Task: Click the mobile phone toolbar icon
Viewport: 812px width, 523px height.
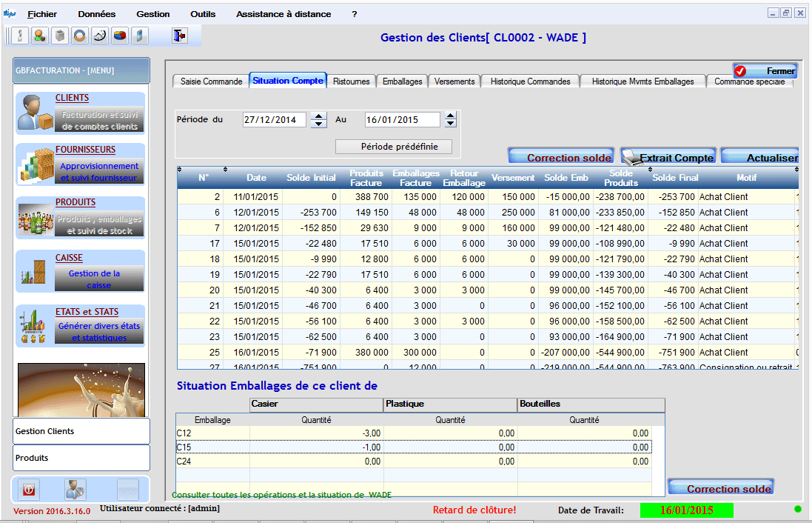Action: coord(139,36)
